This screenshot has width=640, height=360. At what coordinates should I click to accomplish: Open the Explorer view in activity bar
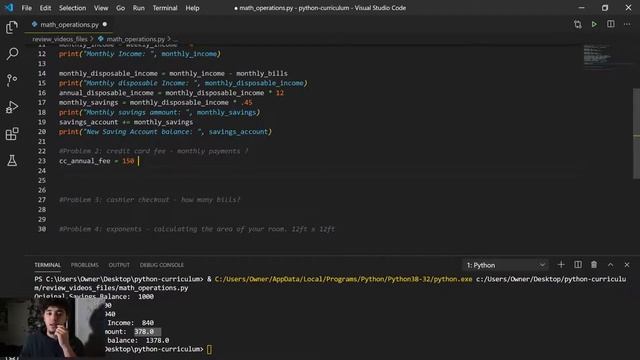(x=12, y=27)
